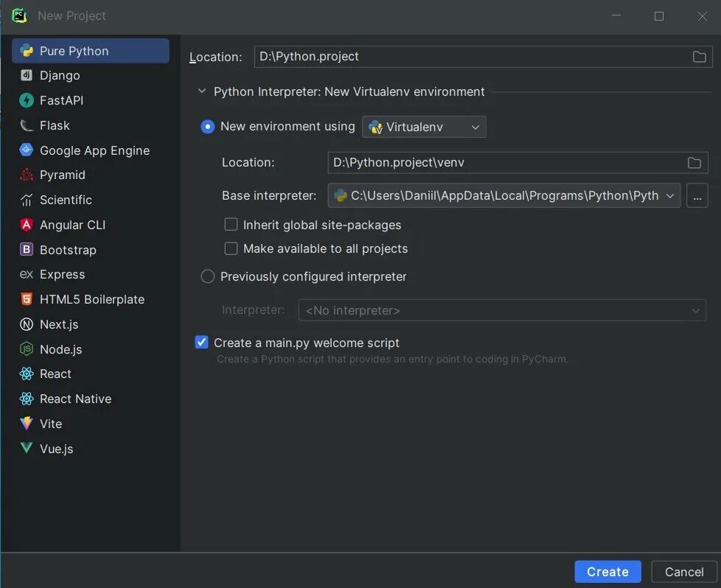This screenshot has width=721, height=588.
Task: Uncheck Create a main.py welcome script
Action: [x=202, y=343]
